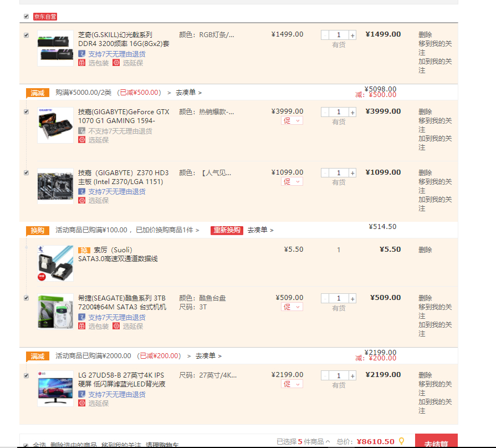Click 选包装 gift icon for Seagate drive
Image resolution: width=496 pixels, height=448 pixels.
point(81,326)
